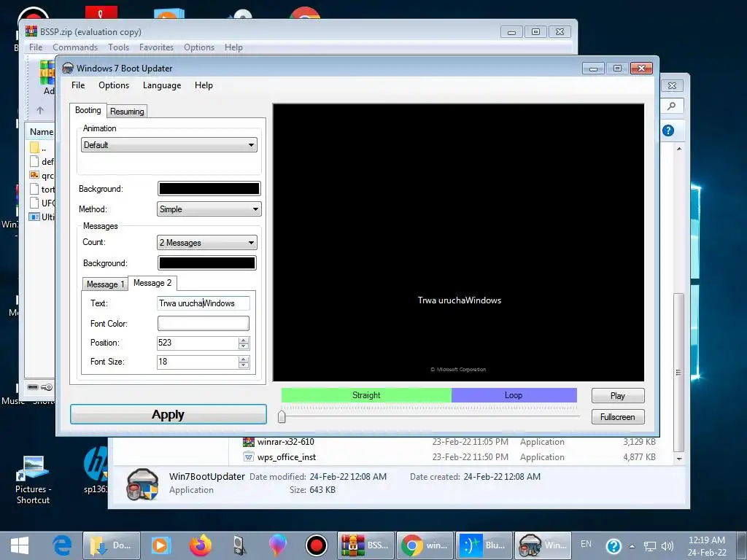
Task: Select the Message 1 tab
Action: (x=105, y=284)
